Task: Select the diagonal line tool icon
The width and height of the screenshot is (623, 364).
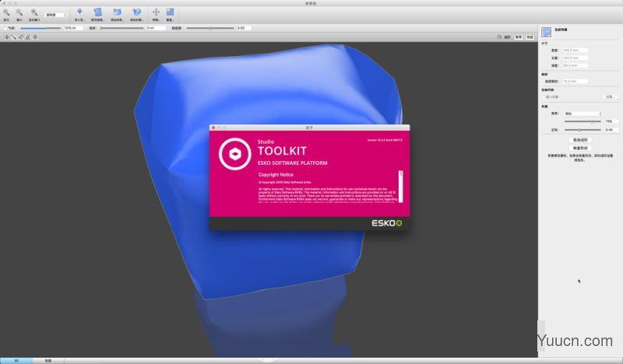Action: point(13,37)
